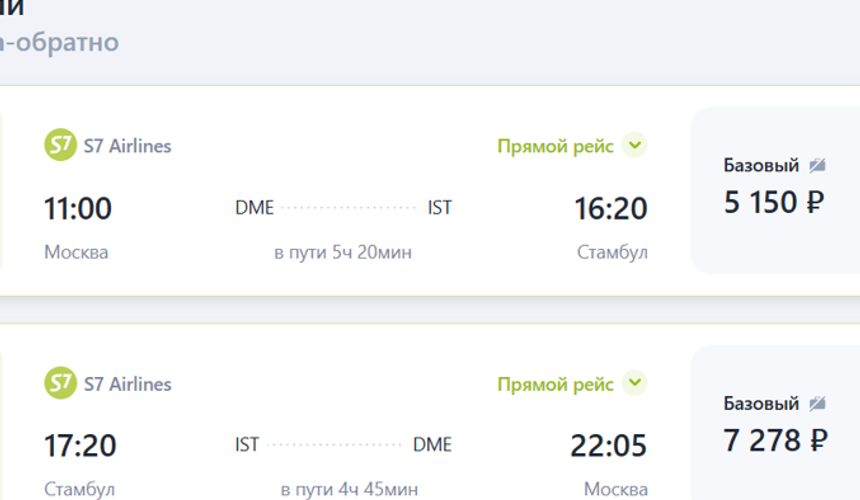Expand details chevron for the Moscow–Istanbul flight

(x=634, y=146)
